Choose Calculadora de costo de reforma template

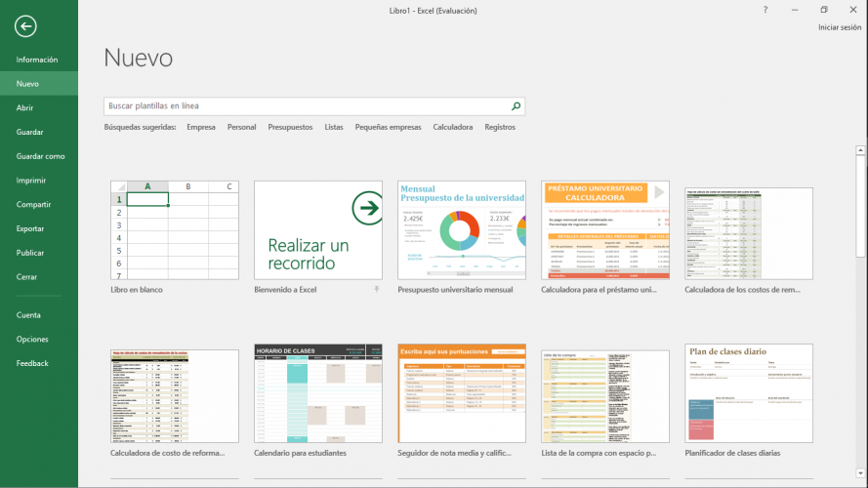pos(175,396)
